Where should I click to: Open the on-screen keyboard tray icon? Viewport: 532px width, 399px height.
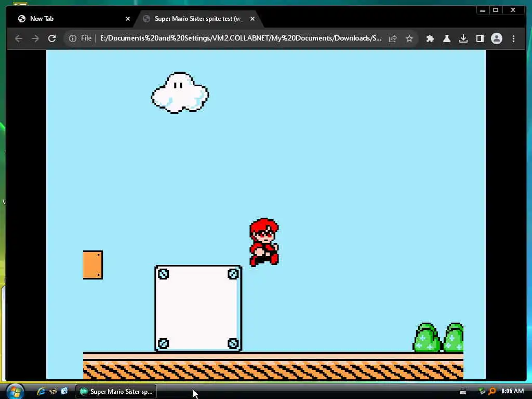[463, 392]
